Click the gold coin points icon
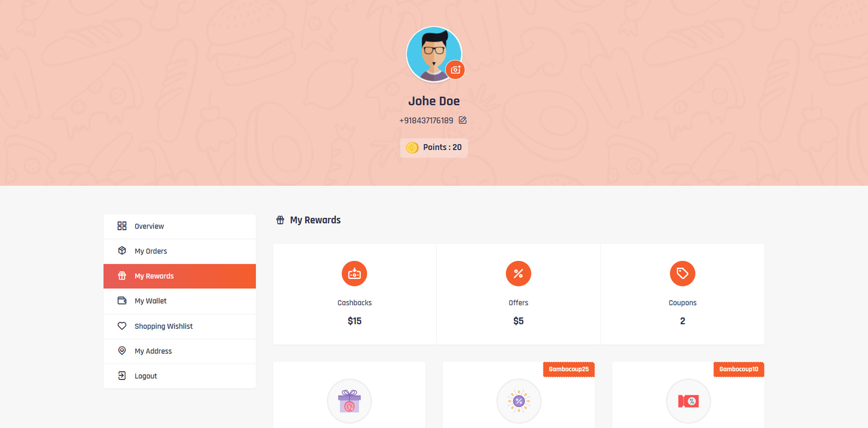The height and width of the screenshot is (428, 868). click(x=412, y=148)
